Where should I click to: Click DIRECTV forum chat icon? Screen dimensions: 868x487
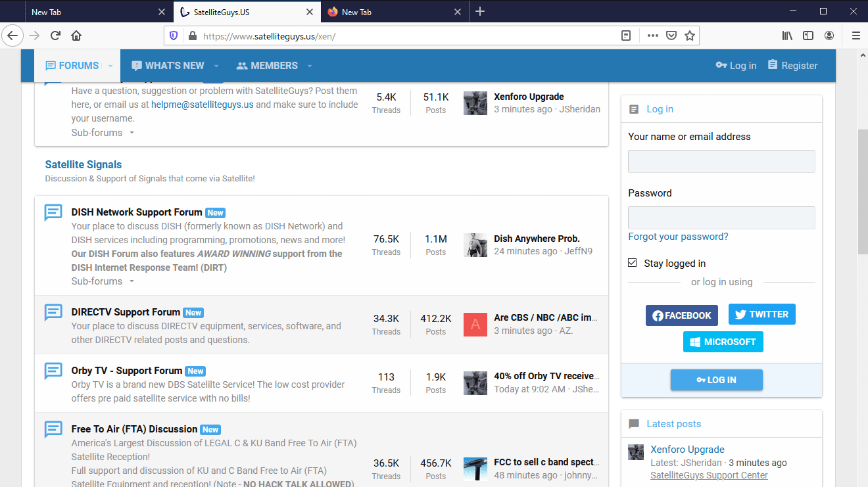(x=53, y=312)
